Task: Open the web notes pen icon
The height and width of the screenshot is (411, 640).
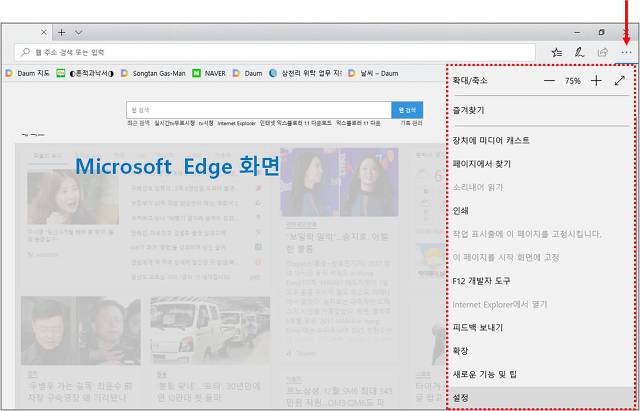Action: pos(579,51)
